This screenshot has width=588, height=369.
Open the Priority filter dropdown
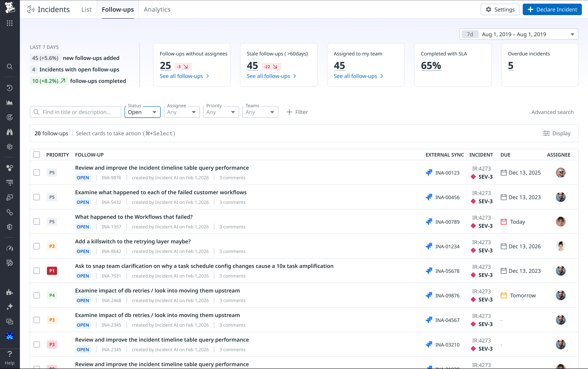[221, 112]
